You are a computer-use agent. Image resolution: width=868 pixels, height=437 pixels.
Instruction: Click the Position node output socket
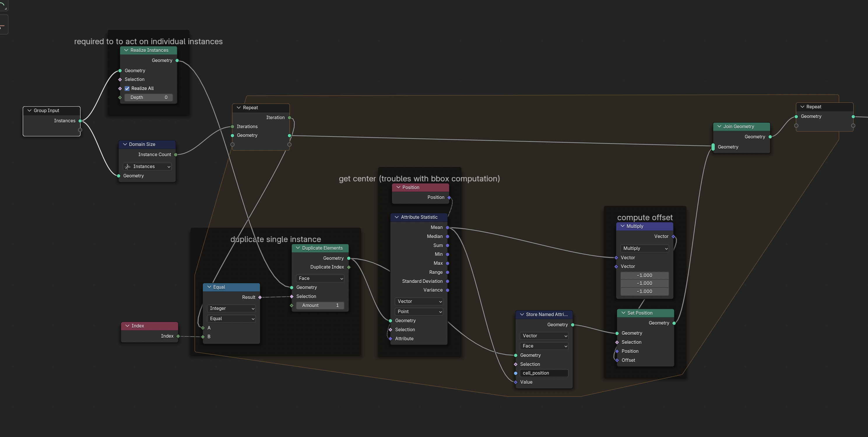(x=449, y=197)
